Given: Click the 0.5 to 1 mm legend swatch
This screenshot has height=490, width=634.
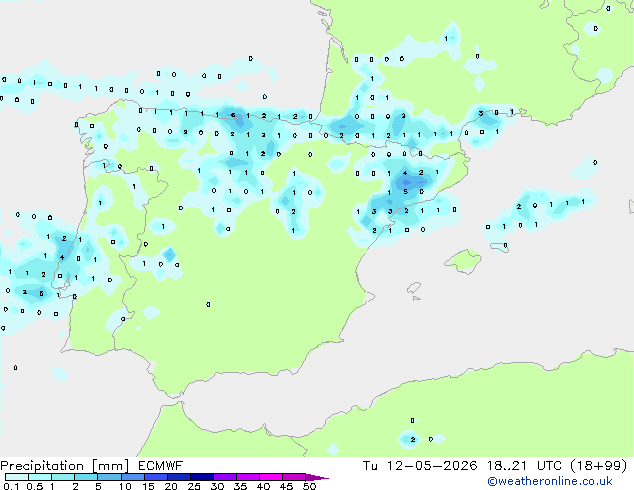Looking at the screenshot, I should [x=40, y=477].
